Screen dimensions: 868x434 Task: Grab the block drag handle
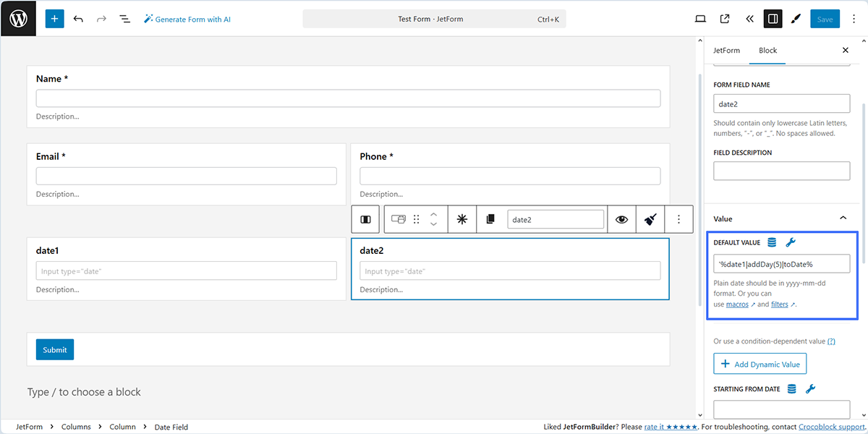tap(417, 219)
